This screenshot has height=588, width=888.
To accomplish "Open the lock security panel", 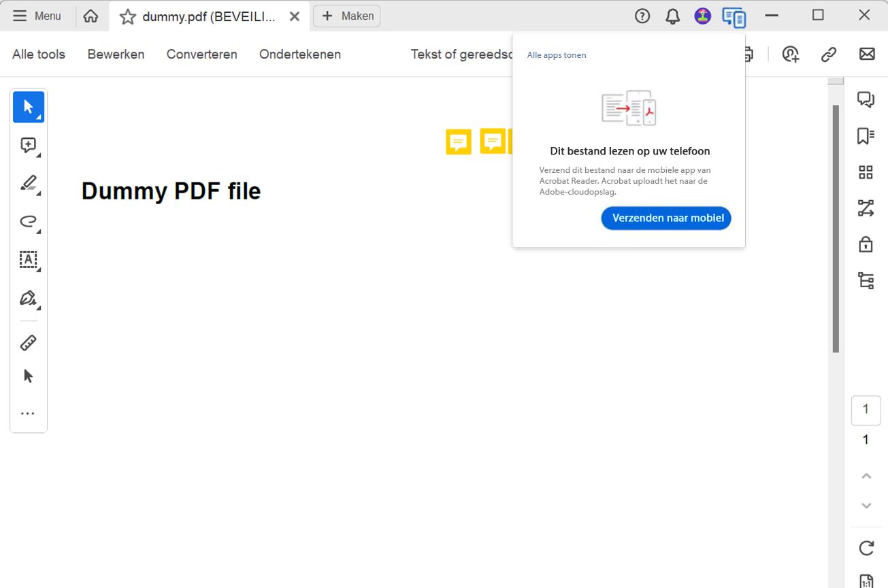I will pyautogui.click(x=866, y=244).
